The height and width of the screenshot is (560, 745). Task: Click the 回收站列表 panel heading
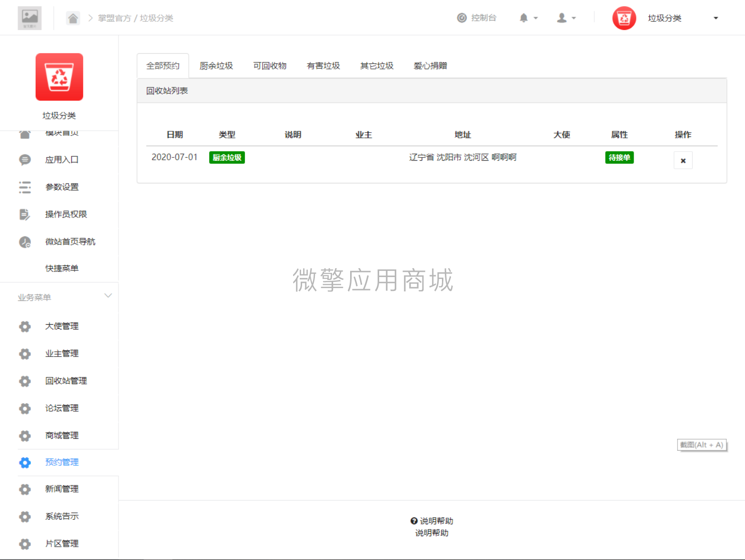coord(167,91)
